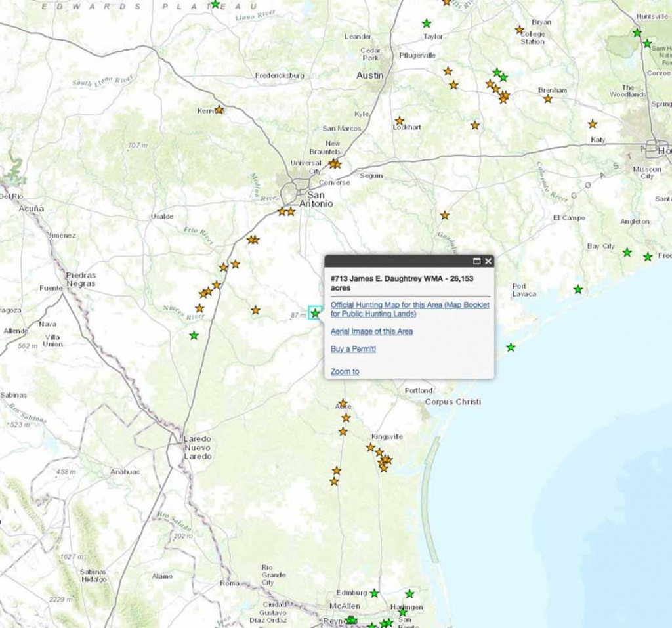The width and height of the screenshot is (672, 628).
Task: Select the orange star beside Lockhart
Action: pos(399,121)
